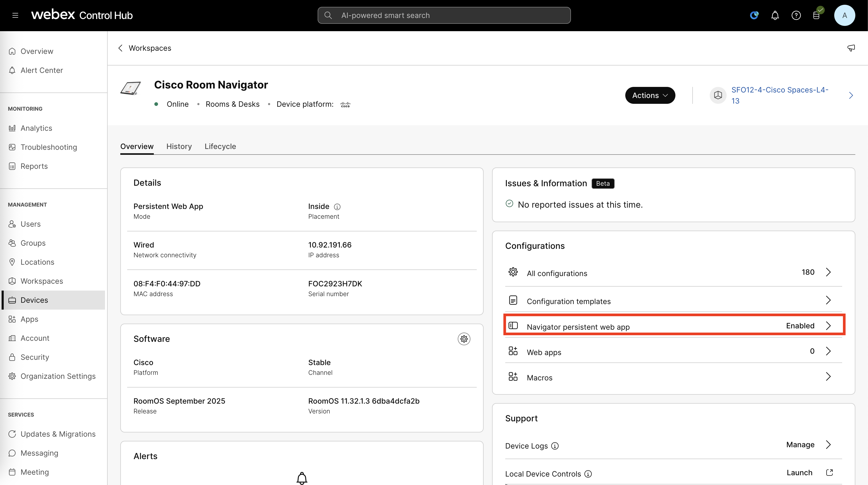Click the profile avatar with letter A
Viewport: 868px width, 485px height.
[845, 15]
